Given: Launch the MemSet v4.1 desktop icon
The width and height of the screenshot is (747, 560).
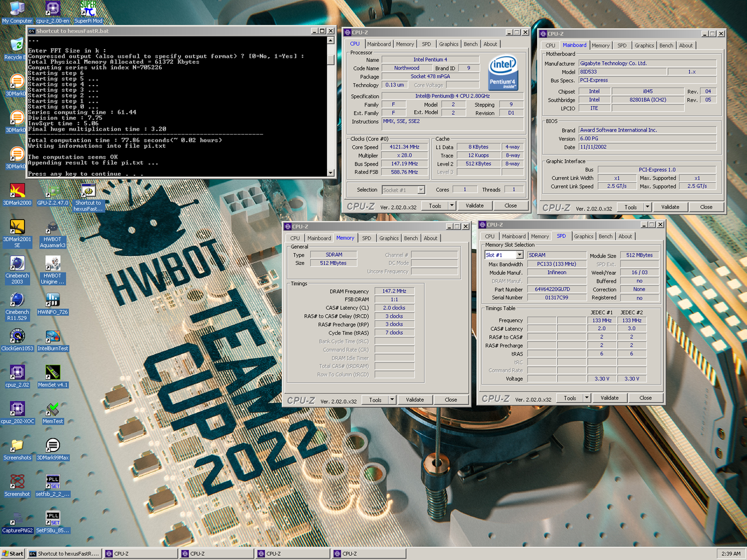Looking at the screenshot, I should 52,376.
